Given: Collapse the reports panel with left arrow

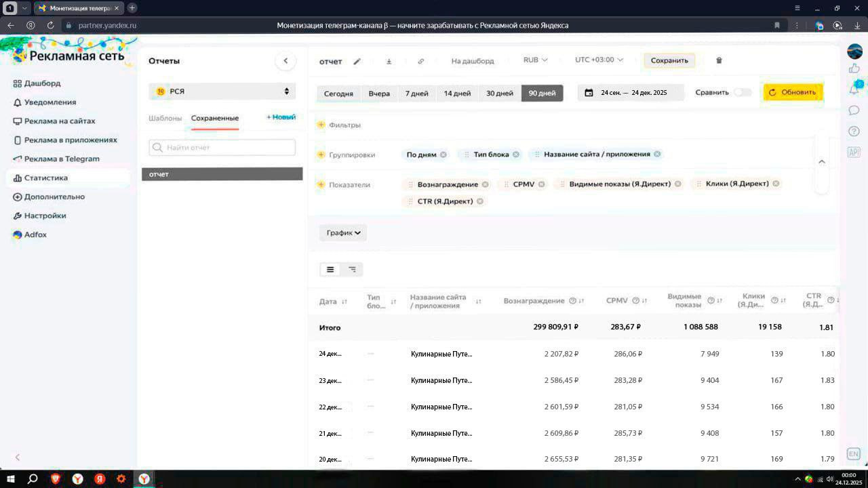Looking at the screenshot, I should tap(285, 61).
